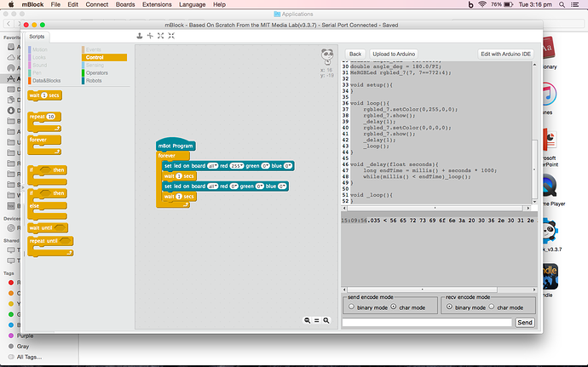588x367 pixels.
Task: Open the red 255 value dropdown
Action: 237,166
